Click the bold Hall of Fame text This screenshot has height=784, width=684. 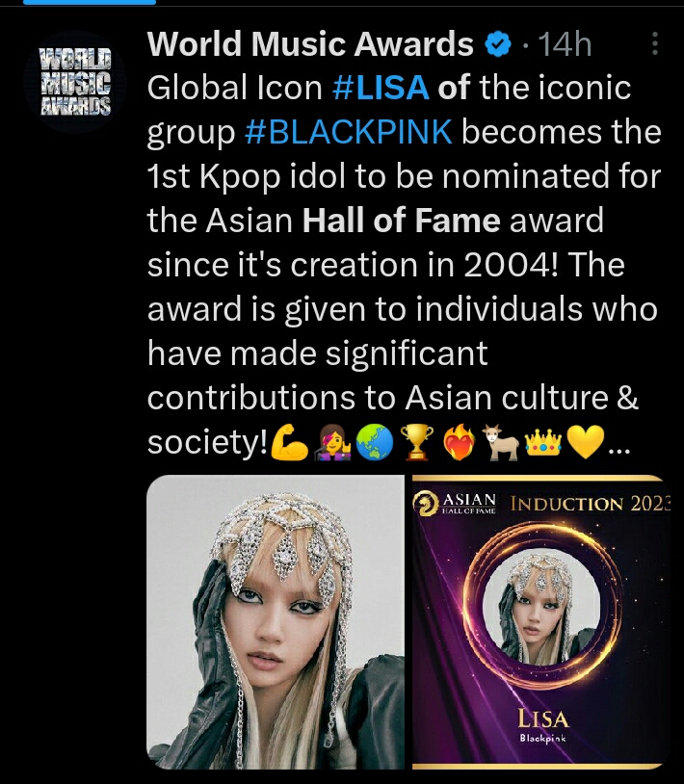pos(402,221)
